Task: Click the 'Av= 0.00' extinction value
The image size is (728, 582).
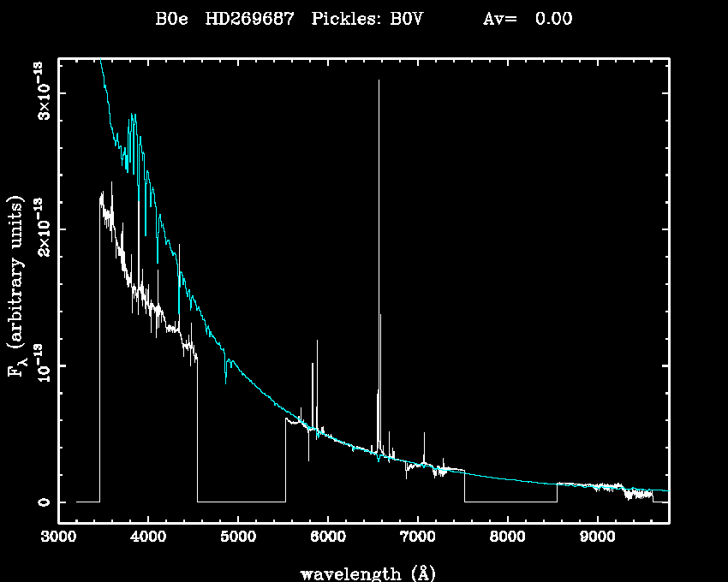Action: coord(528,20)
